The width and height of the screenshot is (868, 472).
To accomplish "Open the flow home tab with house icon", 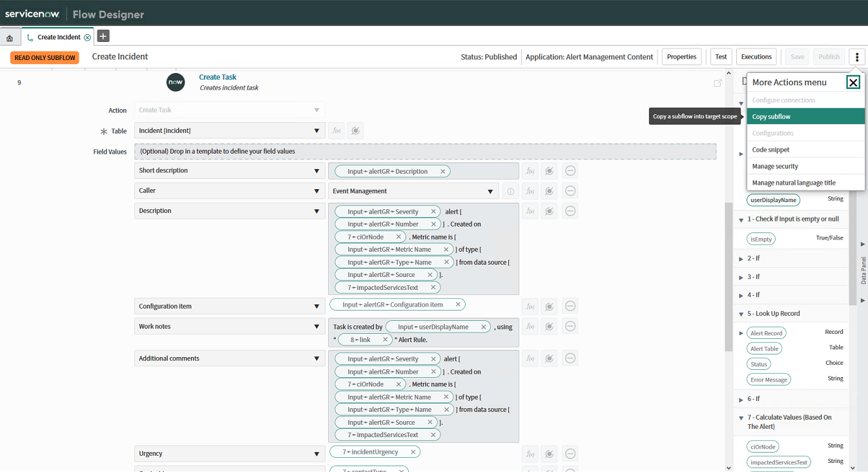I will (x=9, y=37).
